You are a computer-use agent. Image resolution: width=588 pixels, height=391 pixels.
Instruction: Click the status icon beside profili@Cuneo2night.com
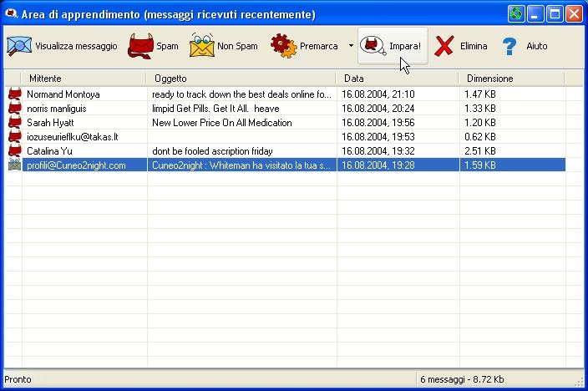coord(14,165)
